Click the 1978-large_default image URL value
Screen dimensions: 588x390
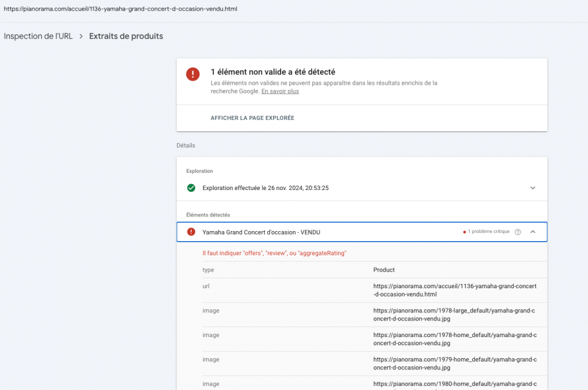coord(455,315)
